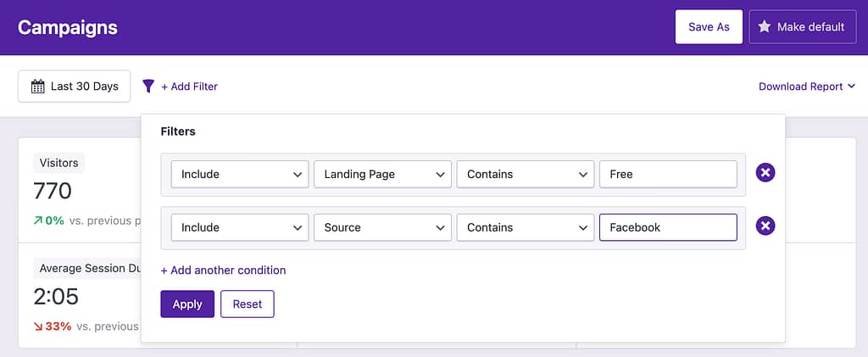The image size is (868, 357).
Task: Reset the filters
Action: [x=248, y=304]
